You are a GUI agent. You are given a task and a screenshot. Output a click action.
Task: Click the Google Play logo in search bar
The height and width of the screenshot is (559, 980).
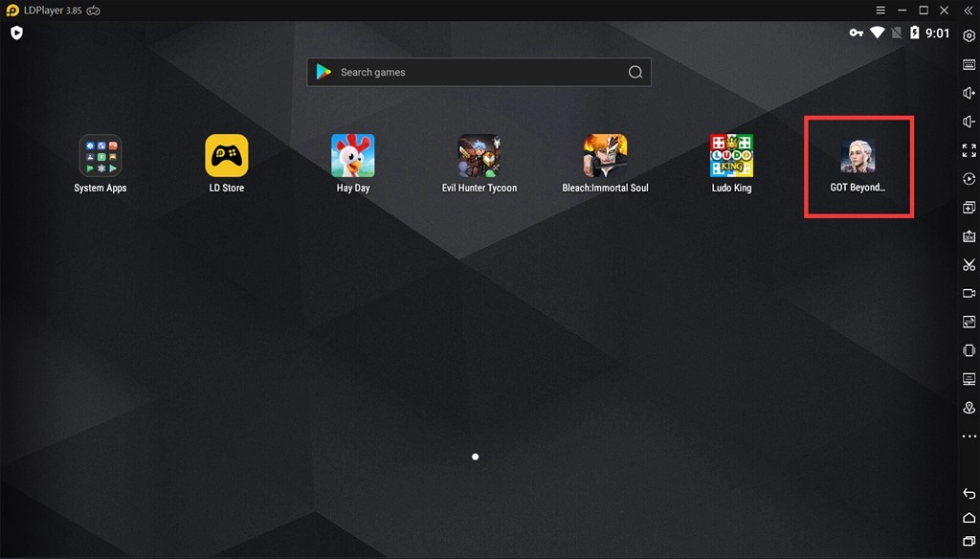pos(323,72)
